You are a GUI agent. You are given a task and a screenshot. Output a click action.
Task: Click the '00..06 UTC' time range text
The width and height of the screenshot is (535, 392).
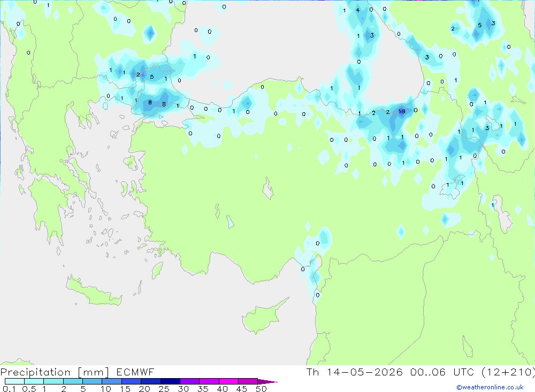point(442,372)
